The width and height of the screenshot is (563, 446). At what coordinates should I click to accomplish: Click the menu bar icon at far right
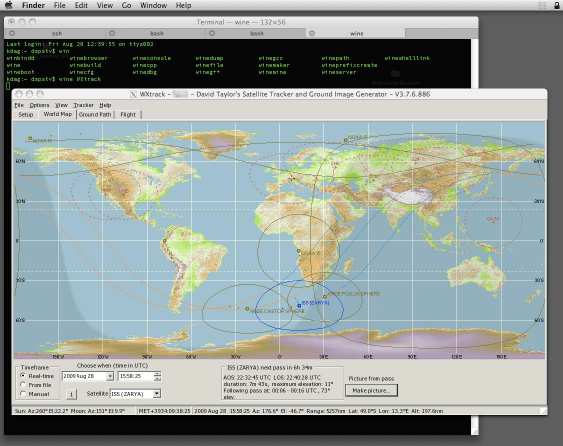(x=557, y=5)
